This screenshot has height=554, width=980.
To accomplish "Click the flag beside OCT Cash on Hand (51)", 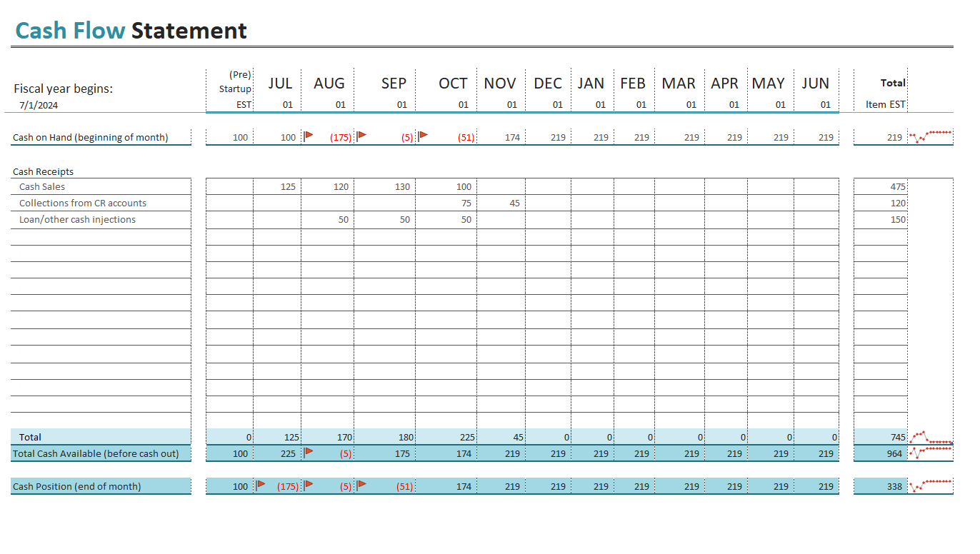I will coord(423,135).
